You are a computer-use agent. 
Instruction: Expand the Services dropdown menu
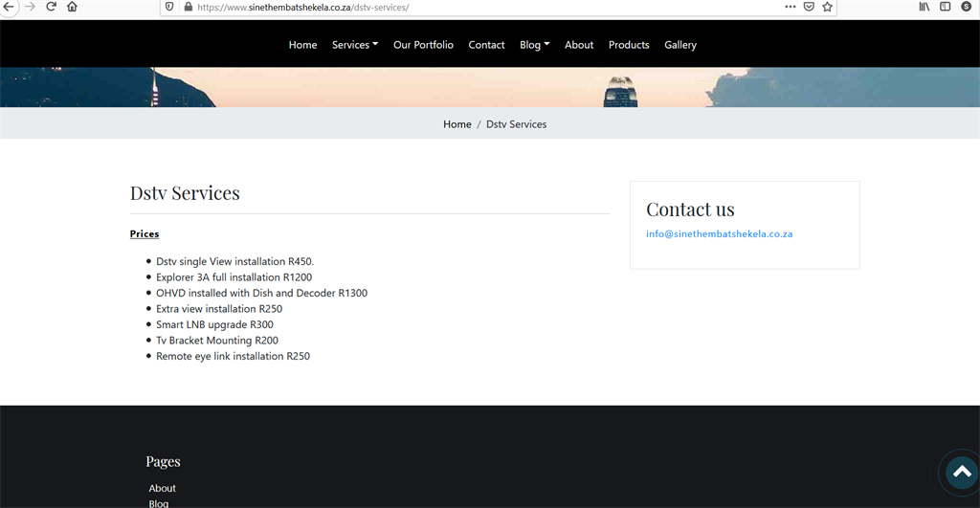[x=355, y=45]
